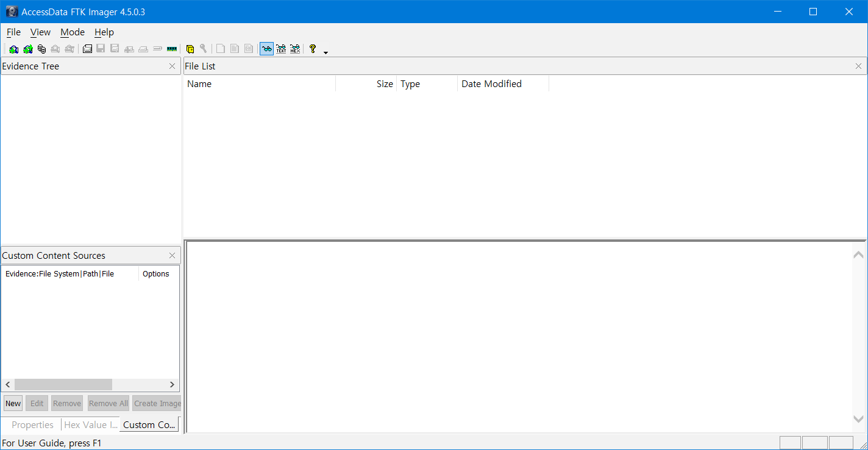The height and width of the screenshot is (450, 868).
Task: Switch viewer to TEXT mode icon
Action: (x=281, y=49)
